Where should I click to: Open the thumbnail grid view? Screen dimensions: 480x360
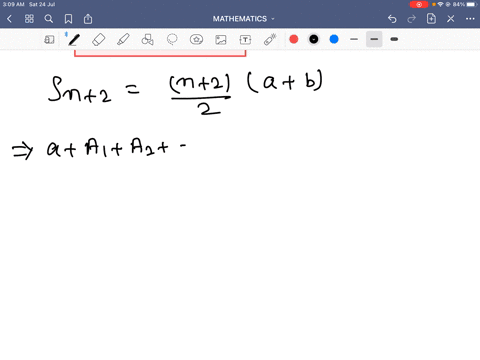(x=29, y=19)
